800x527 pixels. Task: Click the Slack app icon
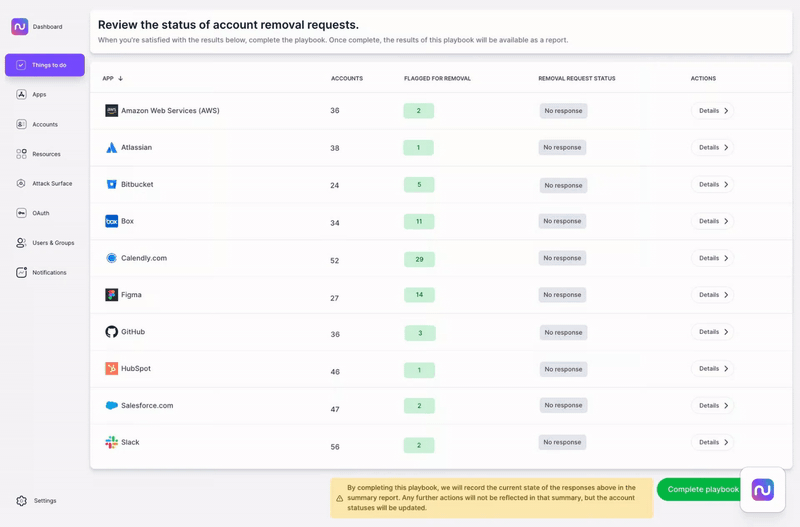[x=112, y=442]
